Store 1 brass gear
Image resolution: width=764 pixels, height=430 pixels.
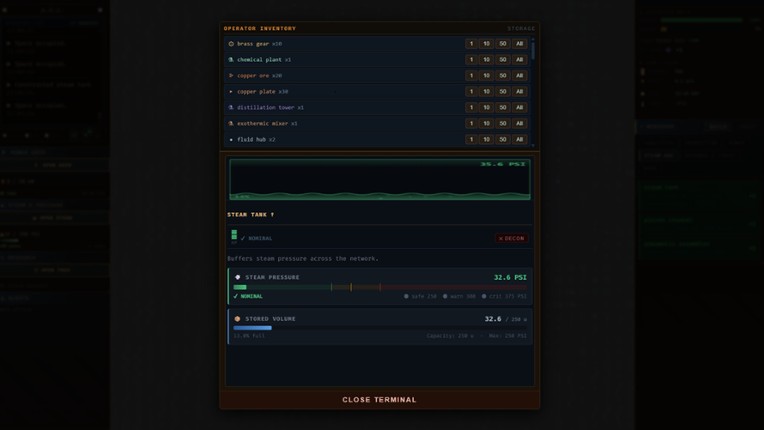(x=471, y=44)
